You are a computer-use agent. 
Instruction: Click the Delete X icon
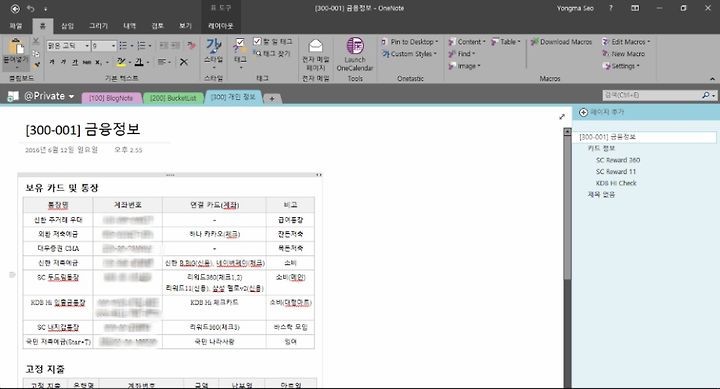[x=184, y=62]
